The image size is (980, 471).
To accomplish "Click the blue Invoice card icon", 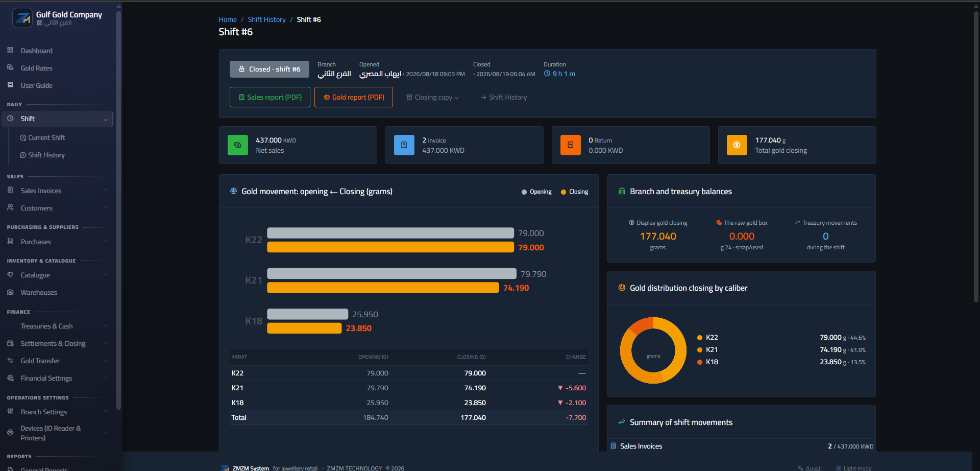I will pos(404,145).
